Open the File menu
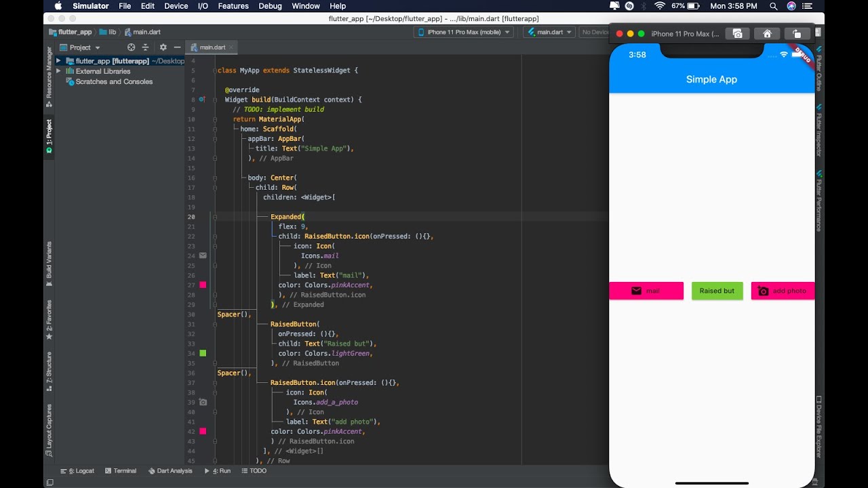The image size is (868, 488). coord(125,6)
